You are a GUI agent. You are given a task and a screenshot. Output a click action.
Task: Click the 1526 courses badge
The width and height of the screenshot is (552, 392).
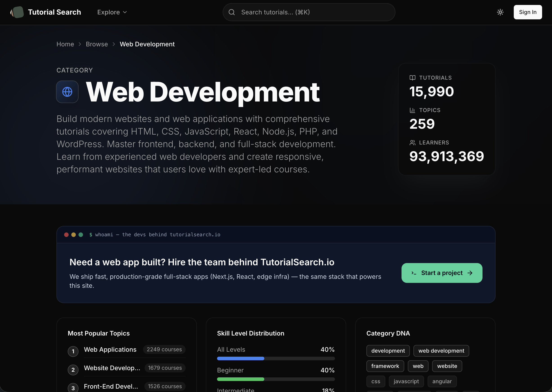tap(165, 386)
